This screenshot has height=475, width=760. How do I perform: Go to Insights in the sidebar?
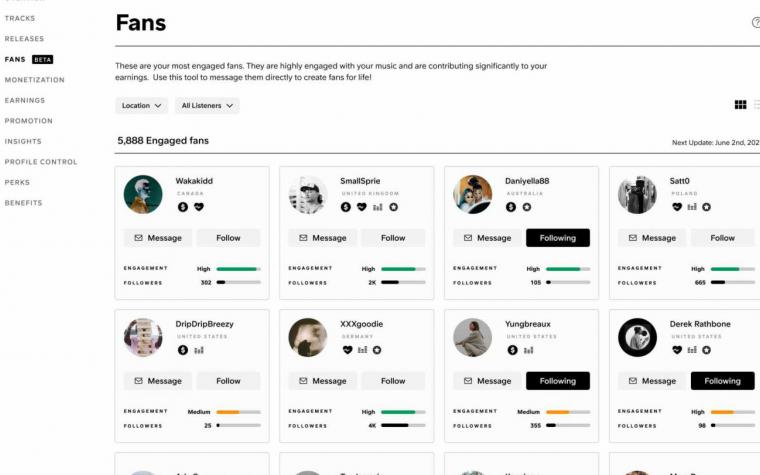(x=23, y=142)
